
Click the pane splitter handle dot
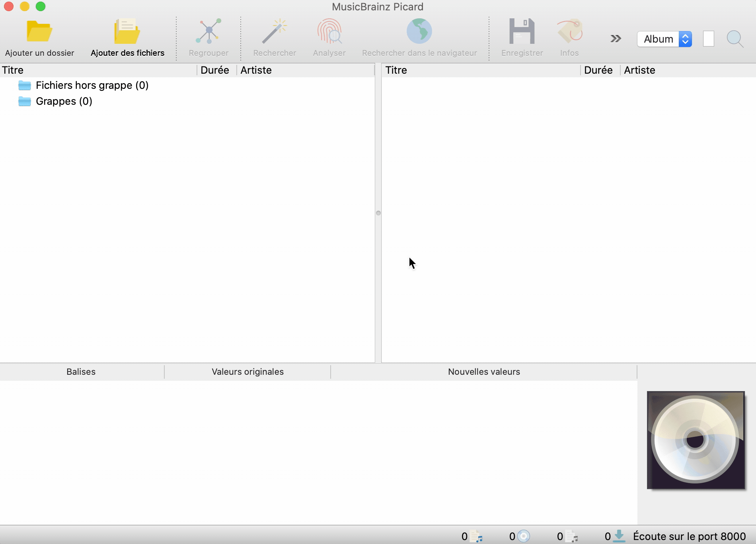(x=378, y=213)
